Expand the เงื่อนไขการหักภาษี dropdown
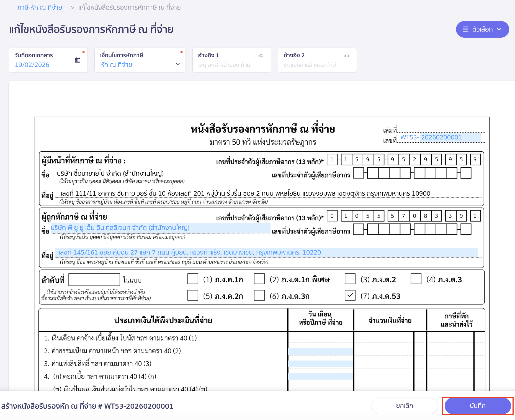This screenshot has height=420, width=515. [177, 64]
